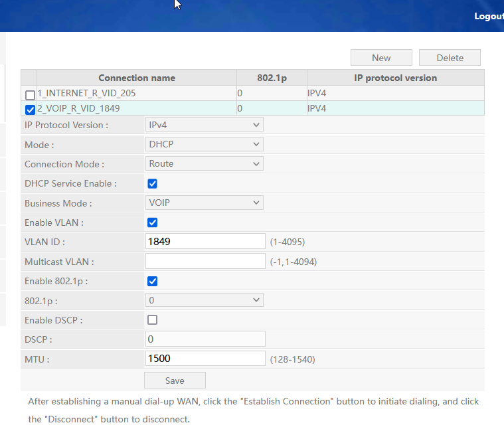Expand the Connection Mode dropdown

[204, 163]
